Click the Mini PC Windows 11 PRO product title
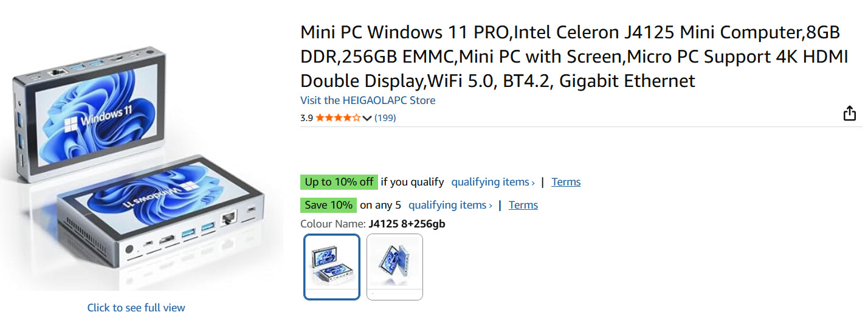Viewport: 868px width, 326px height. point(574,56)
